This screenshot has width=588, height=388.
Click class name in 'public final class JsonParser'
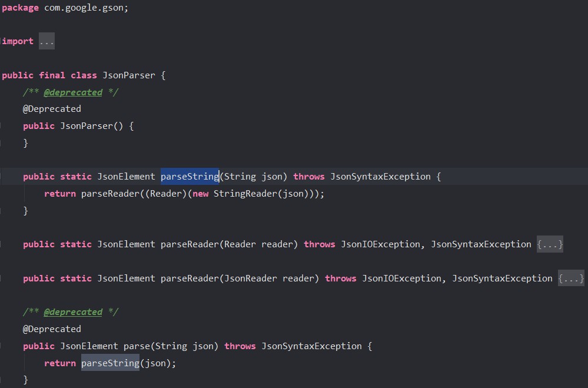click(129, 75)
